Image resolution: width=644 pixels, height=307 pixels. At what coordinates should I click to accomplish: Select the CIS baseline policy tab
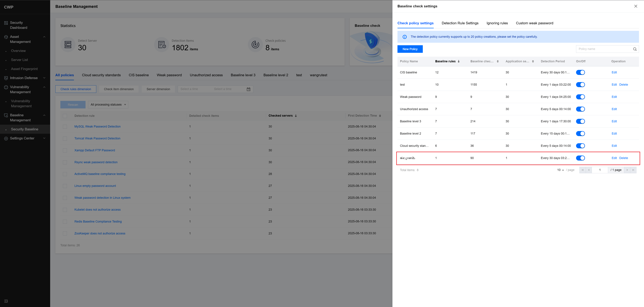[139, 75]
